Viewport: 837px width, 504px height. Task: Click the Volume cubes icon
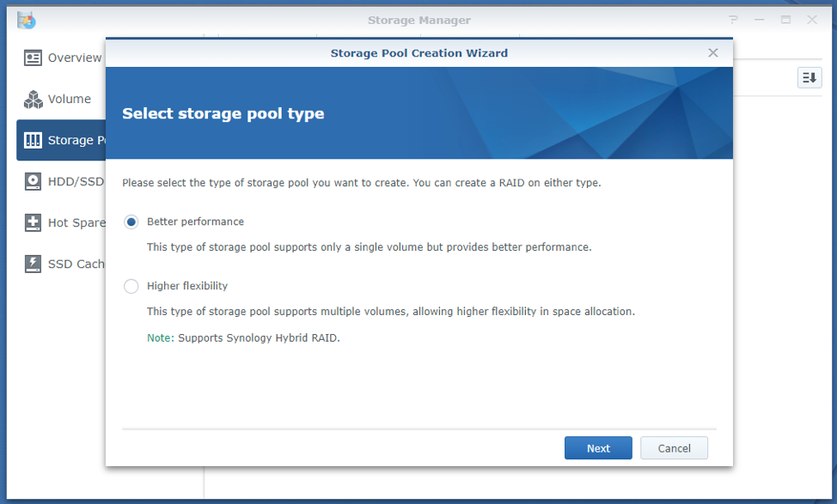(x=34, y=99)
